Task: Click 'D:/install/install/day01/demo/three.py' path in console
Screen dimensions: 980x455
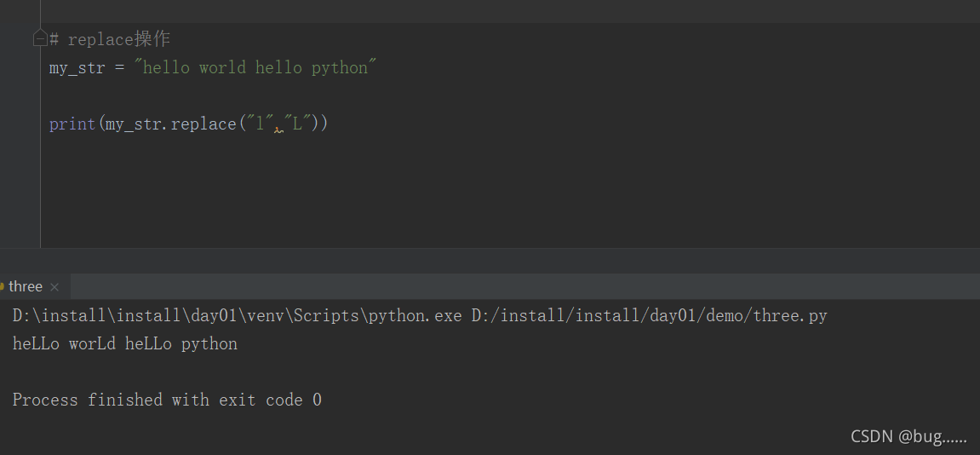Action: 650,315
